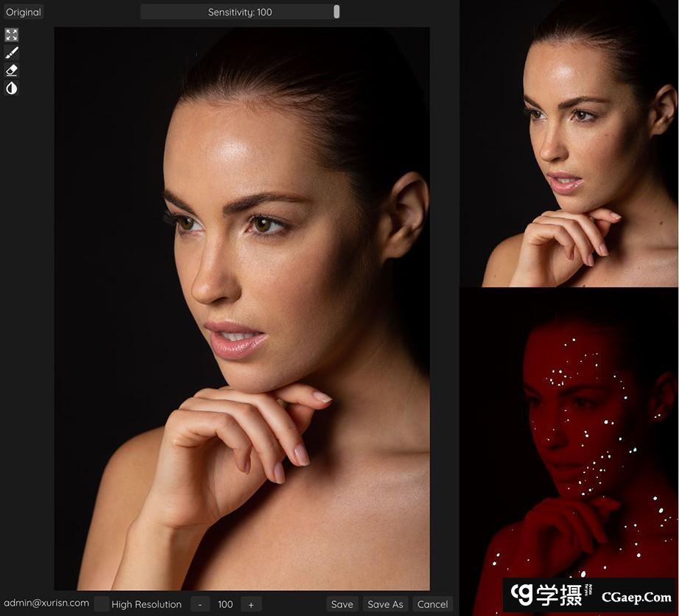Click the fit-to-screen expand icon
The width and height of the screenshot is (679, 616).
pyautogui.click(x=12, y=35)
